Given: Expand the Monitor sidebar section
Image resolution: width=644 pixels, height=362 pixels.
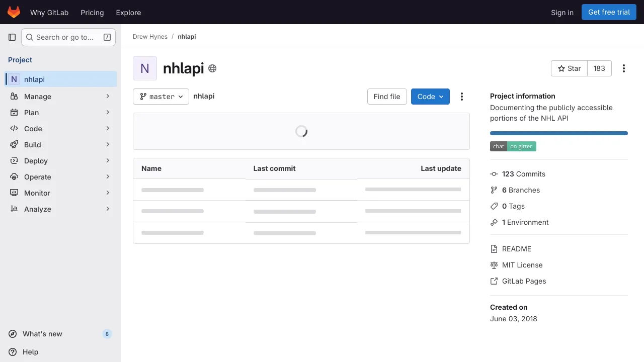Looking at the screenshot, I should click(x=60, y=193).
